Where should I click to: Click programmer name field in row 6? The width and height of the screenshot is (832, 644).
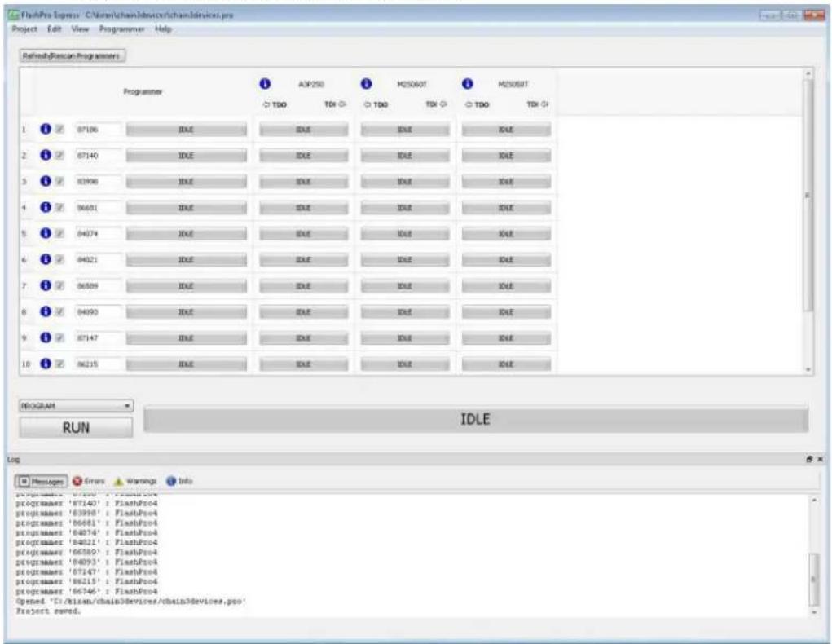[x=98, y=259]
